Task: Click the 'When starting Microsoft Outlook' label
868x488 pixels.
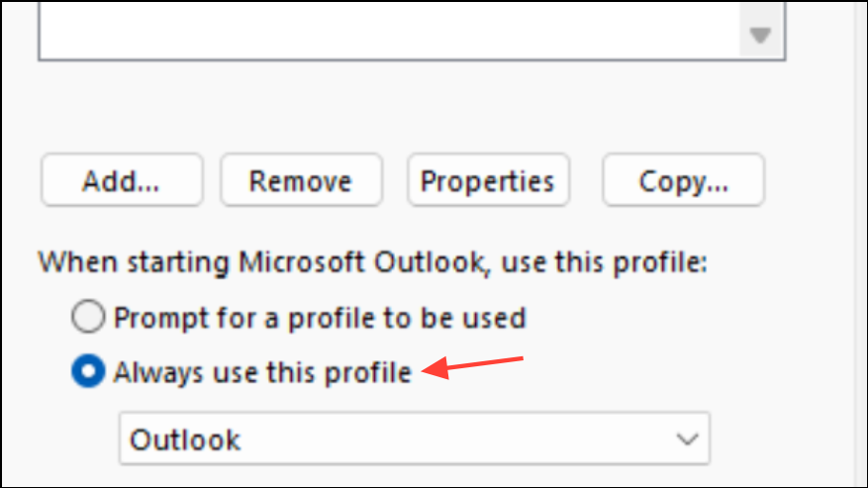Action: click(x=374, y=263)
